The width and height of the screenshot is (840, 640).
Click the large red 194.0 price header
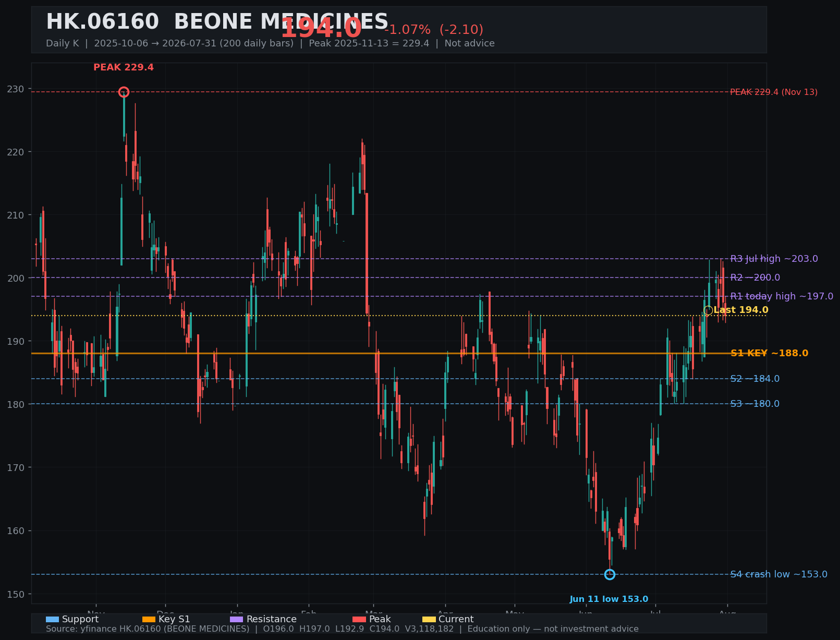(321, 29)
